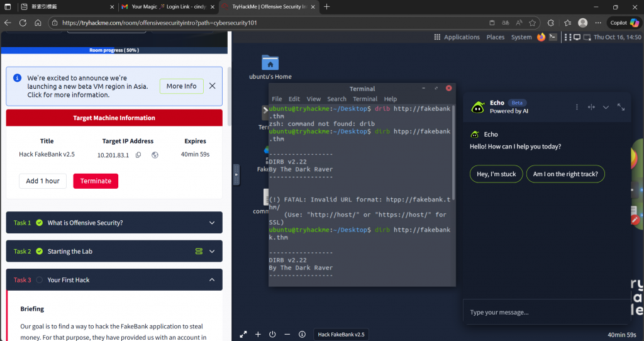This screenshot has width=644, height=341.
Task: Open the Applications grid icon in VM panel
Action: [437, 37]
